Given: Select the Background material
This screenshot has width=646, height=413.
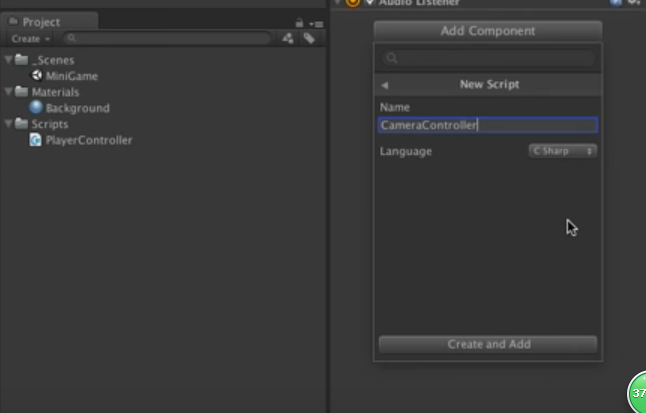Looking at the screenshot, I should (77, 108).
